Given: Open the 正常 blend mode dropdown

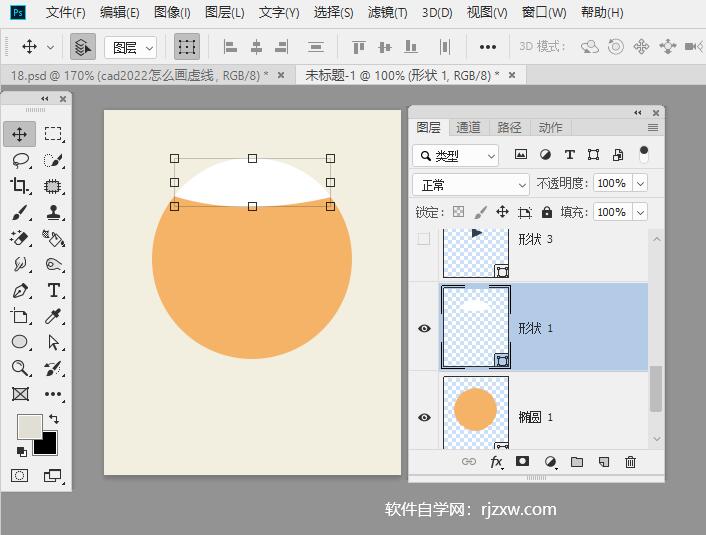Looking at the screenshot, I should pos(471,184).
